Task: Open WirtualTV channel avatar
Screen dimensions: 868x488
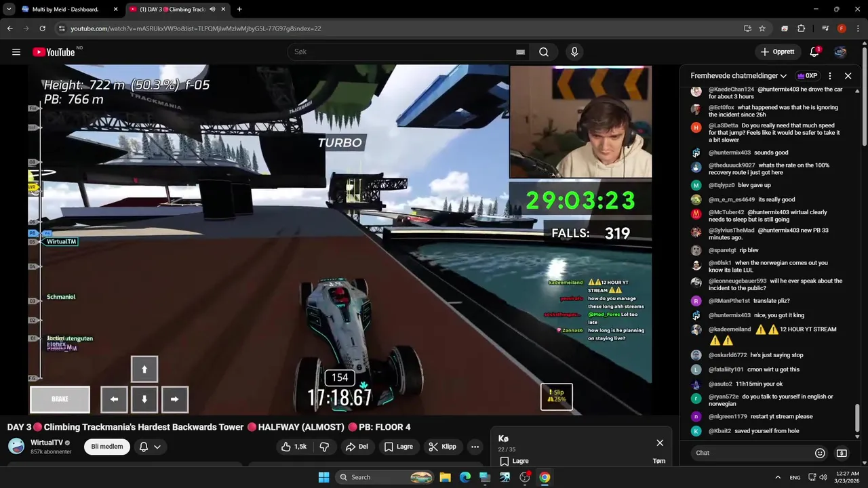Action: [16, 446]
